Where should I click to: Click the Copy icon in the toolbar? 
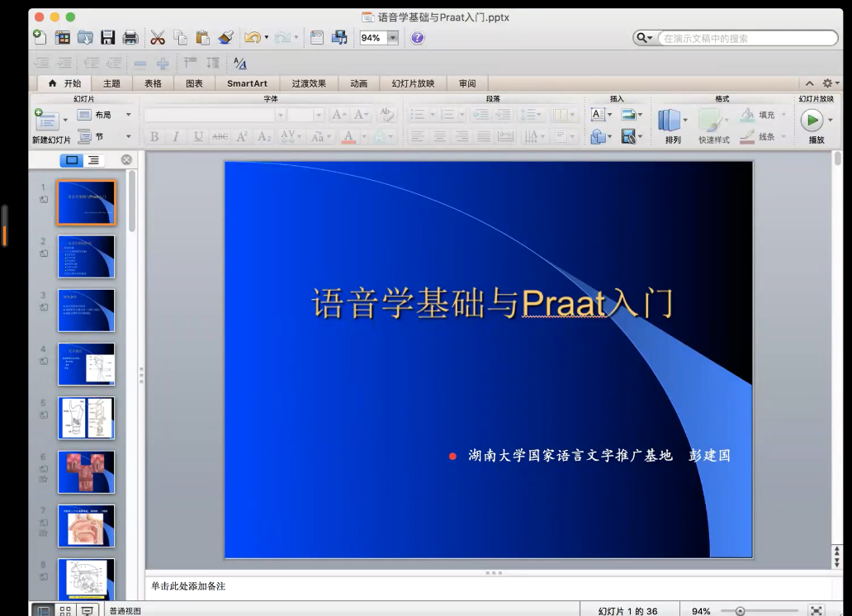coord(180,37)
